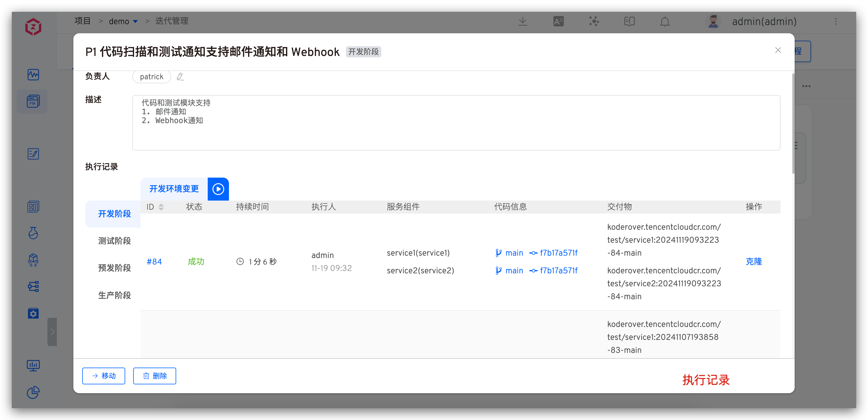Switch to the 生产阶段 tab
868x420 pixels.
(x=114, y=295)
